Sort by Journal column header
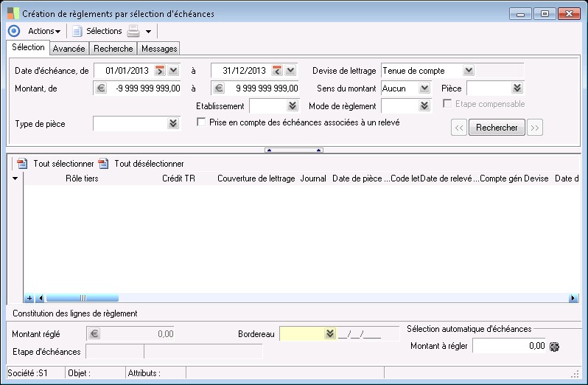 pos(313,178)
